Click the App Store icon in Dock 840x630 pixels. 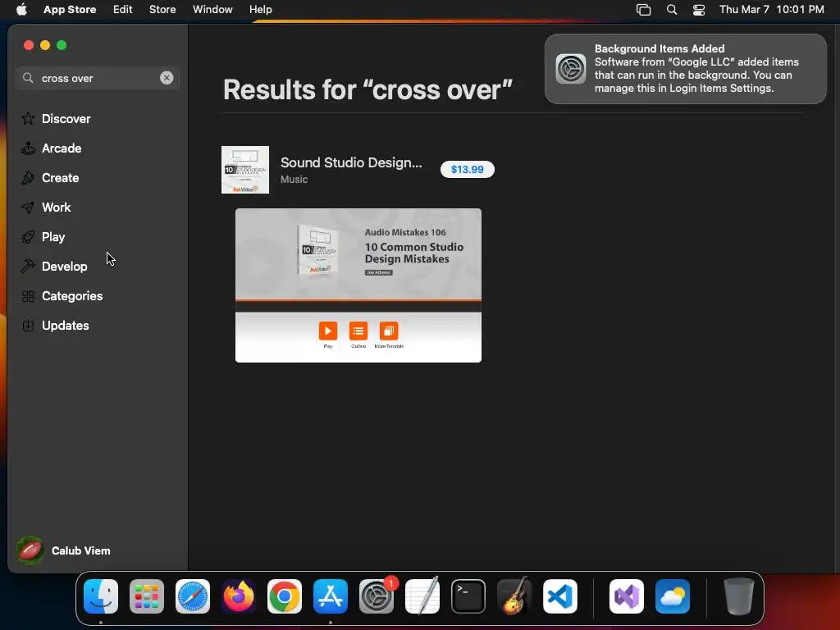coord(331,596)
